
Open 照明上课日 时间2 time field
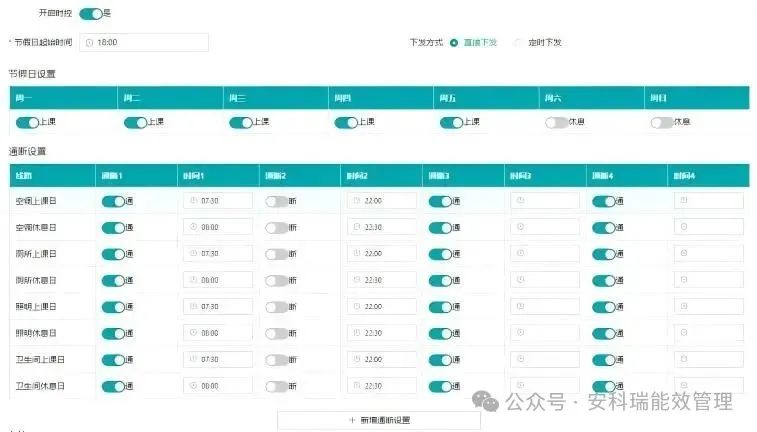coord(381,307)
